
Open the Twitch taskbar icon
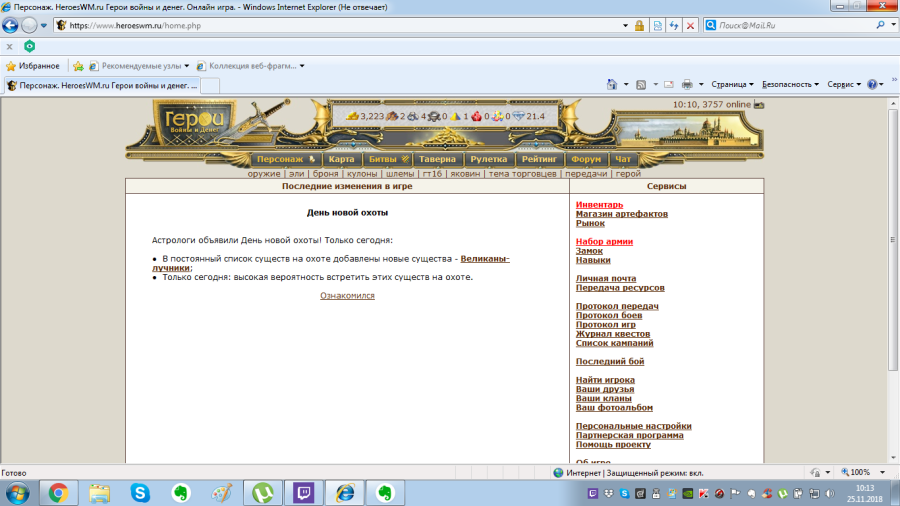pyautogui.click(x=302, y=492)
